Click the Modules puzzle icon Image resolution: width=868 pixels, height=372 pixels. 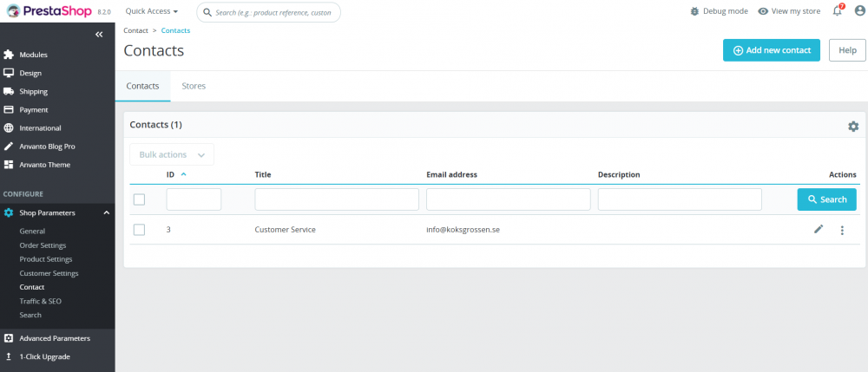coord(9,55)
